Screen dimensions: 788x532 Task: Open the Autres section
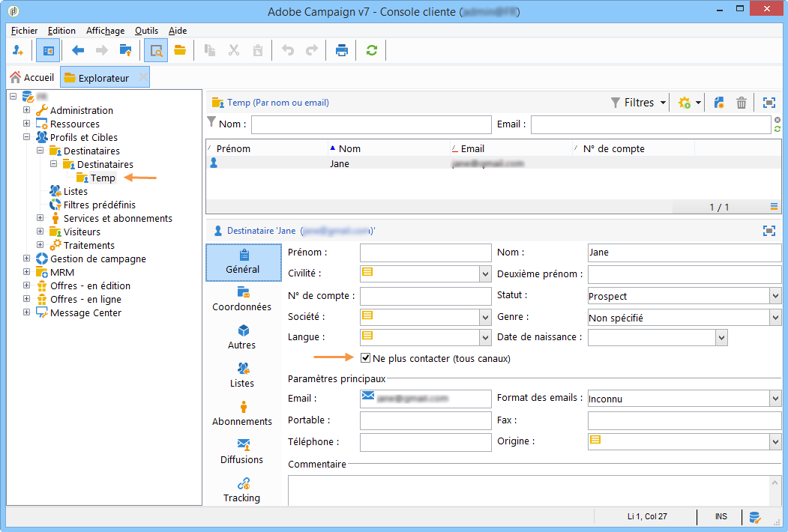coord(242,338)
